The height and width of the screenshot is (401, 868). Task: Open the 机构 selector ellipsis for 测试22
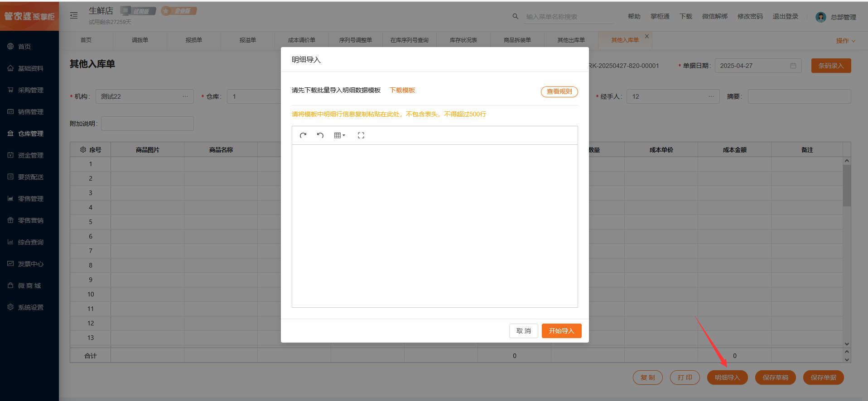(185, 96)
